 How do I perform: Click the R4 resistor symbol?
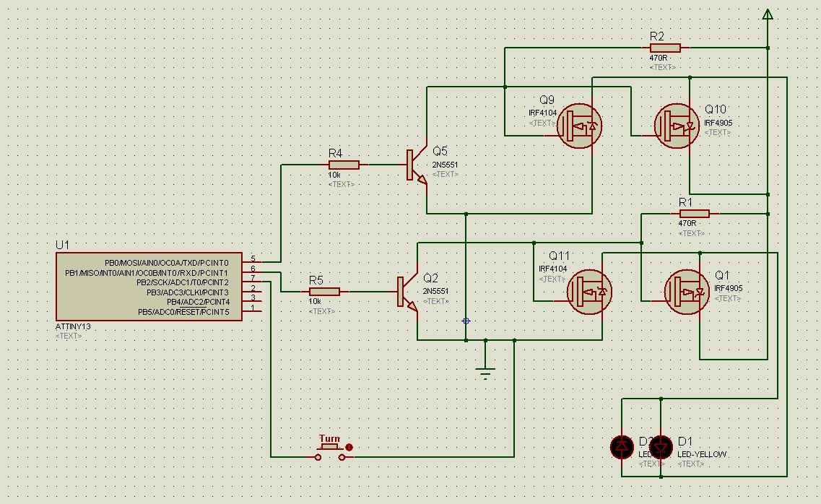click(x=344, y=165)
